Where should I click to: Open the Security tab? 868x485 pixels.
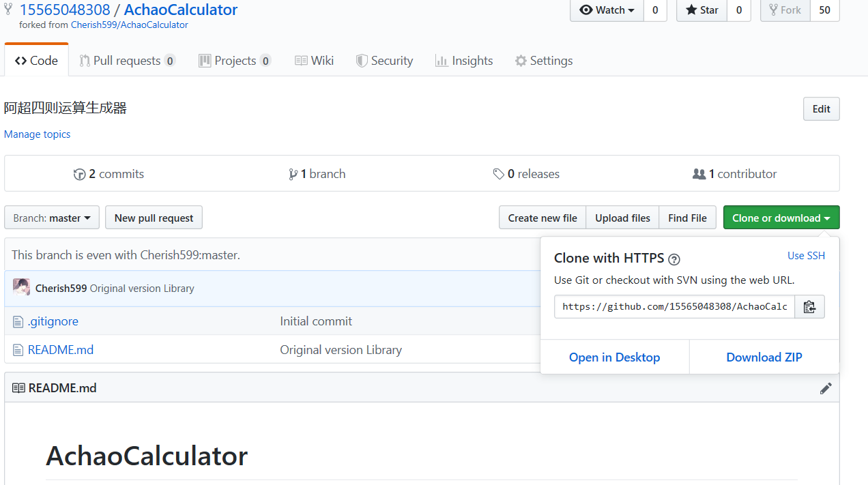pyautogui.click(x=384, y=61)
